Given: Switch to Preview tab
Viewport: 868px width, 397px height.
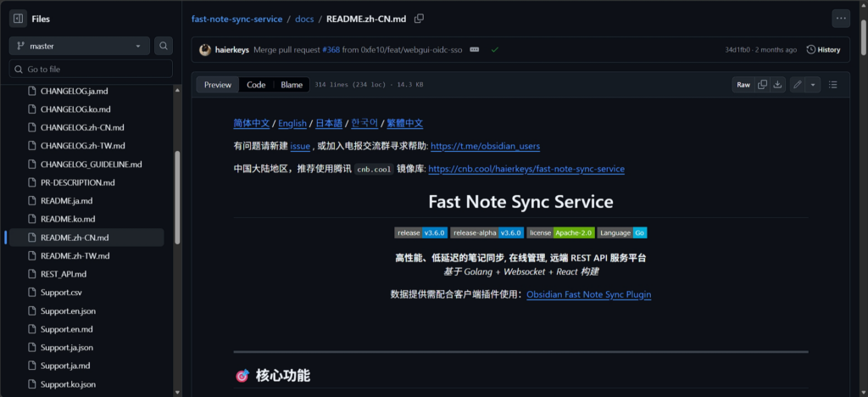Looking at the screenshot, I should 218,85.
